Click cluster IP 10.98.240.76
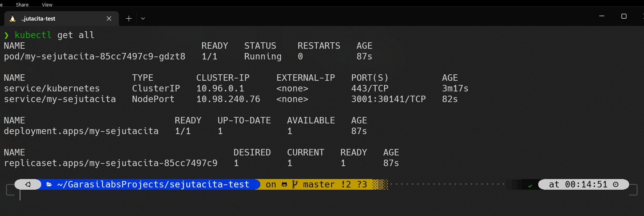Screen dimensions: 644x216 point(228,99)
